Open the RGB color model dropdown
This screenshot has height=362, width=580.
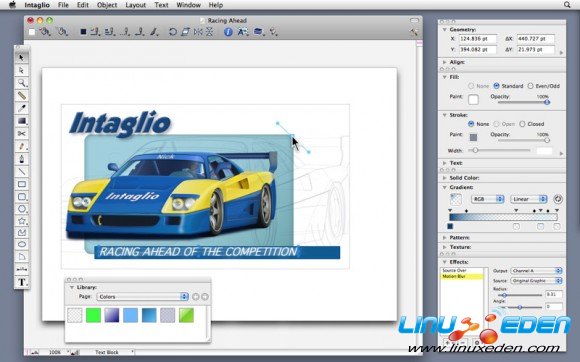[x=488, y=199]
